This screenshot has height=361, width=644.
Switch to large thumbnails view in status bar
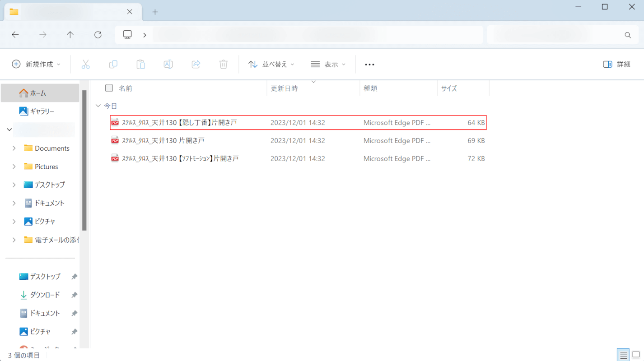(x=636, y=355)
